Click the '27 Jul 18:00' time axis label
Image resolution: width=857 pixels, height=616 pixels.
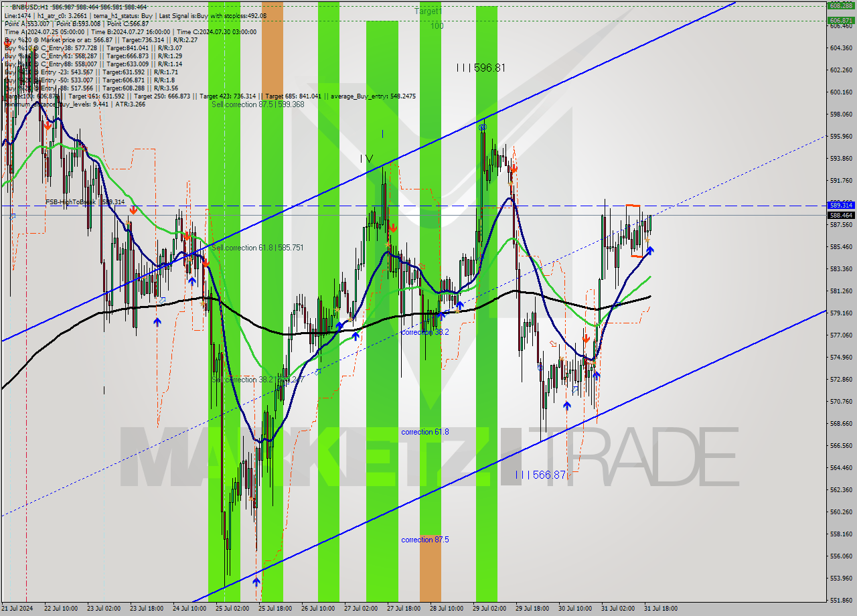click(x=404, y=609)
